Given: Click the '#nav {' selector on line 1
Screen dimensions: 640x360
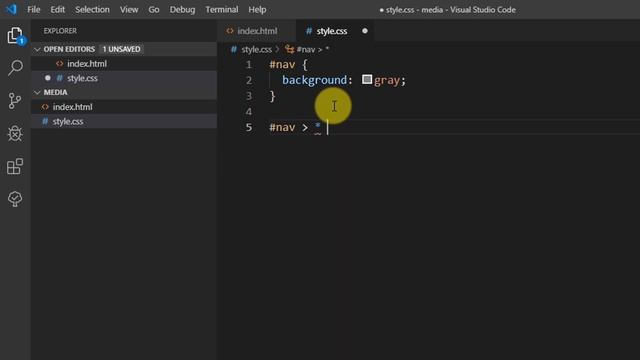Looking at the screenshot, I should (289, 64).
